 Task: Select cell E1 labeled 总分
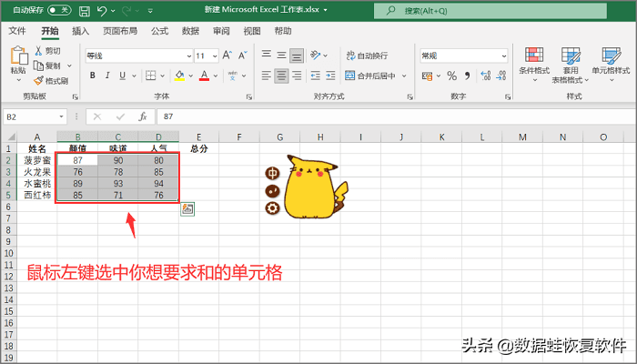[198, 148]
